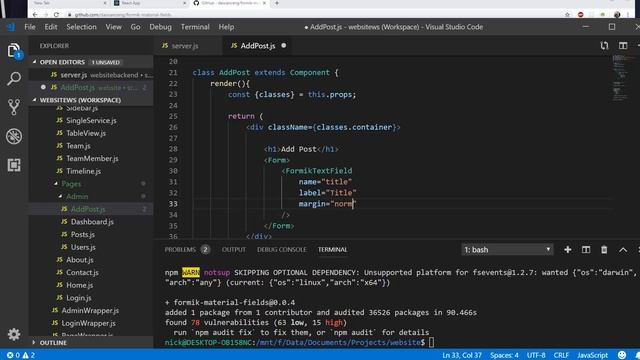640x360 pixels.
Task: Switch to the Debug Console tab
Action: [282, 249]
